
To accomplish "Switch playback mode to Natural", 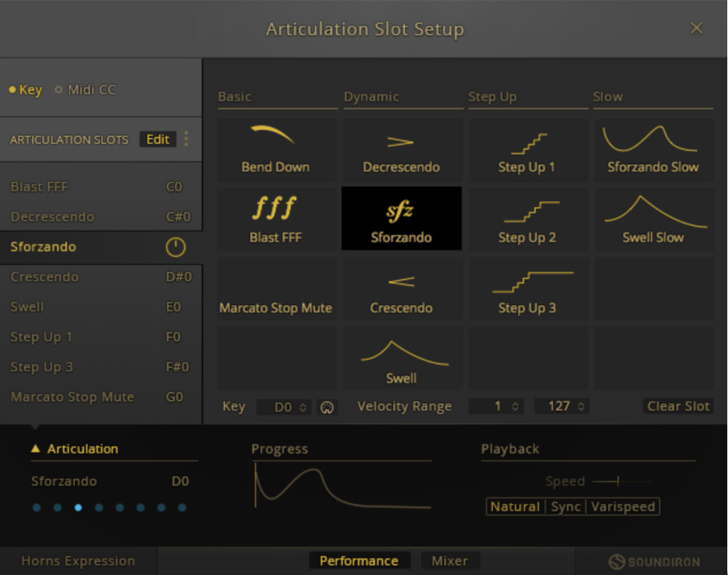I will tap(515, 507).
